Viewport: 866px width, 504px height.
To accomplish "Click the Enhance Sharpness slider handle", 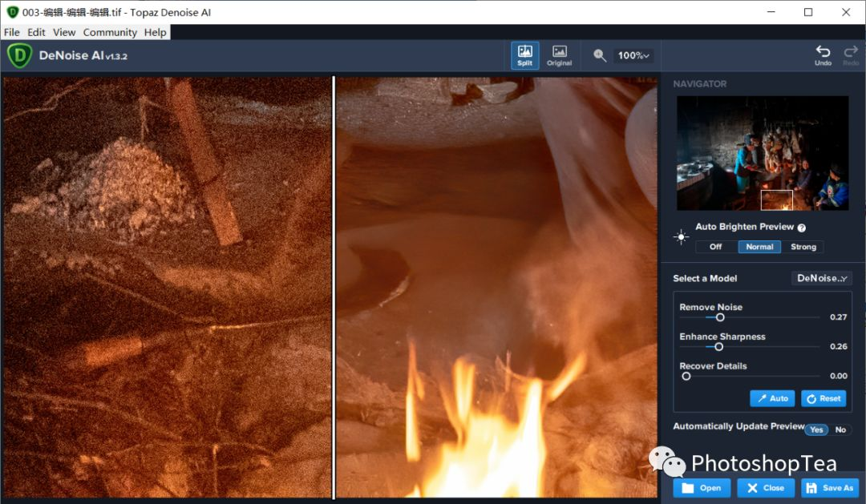I will point(718,347).
